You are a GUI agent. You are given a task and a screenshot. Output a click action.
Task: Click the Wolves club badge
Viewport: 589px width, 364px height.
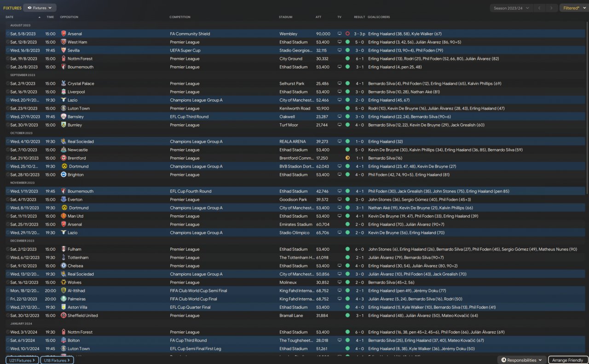[x=64, y=282]
